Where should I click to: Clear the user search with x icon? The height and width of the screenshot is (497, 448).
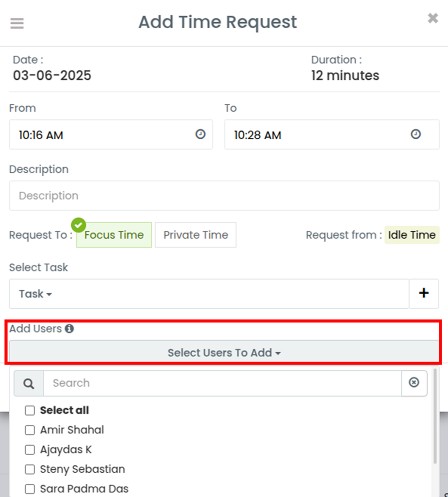point(414,383)
